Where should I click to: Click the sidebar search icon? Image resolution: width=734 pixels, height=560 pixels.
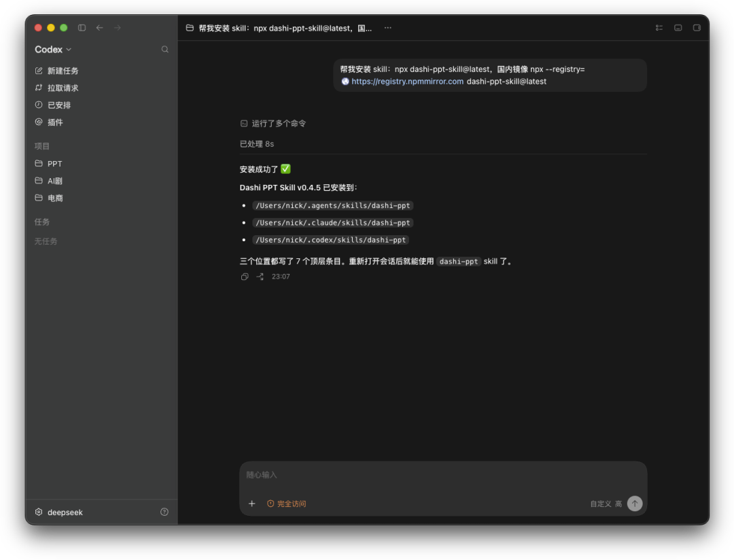point(164,49)
